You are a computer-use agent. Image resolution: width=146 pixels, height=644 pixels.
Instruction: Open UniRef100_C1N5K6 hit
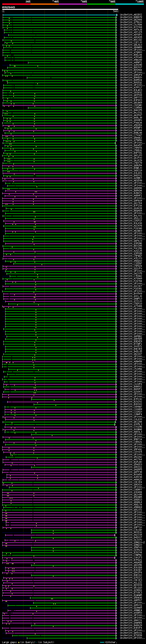pos(131,108)
